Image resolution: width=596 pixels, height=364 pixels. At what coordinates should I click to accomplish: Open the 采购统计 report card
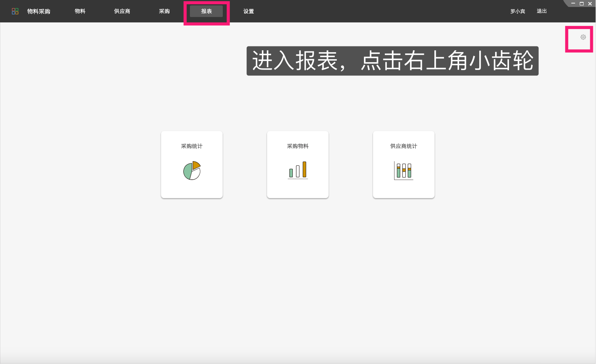[x=191, y=164]
